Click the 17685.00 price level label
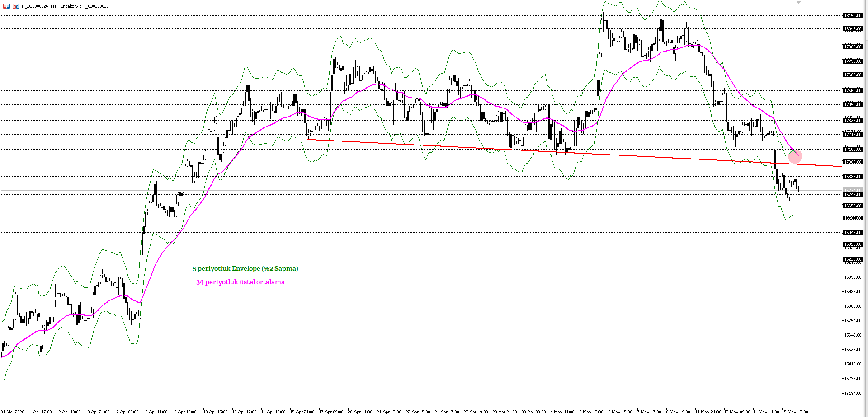 (853, 75)
